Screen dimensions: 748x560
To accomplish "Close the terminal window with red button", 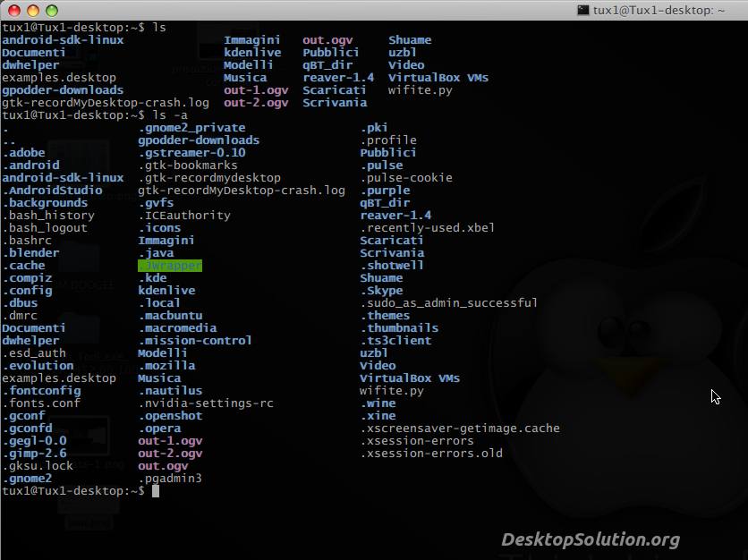I will tap(13, 11).
